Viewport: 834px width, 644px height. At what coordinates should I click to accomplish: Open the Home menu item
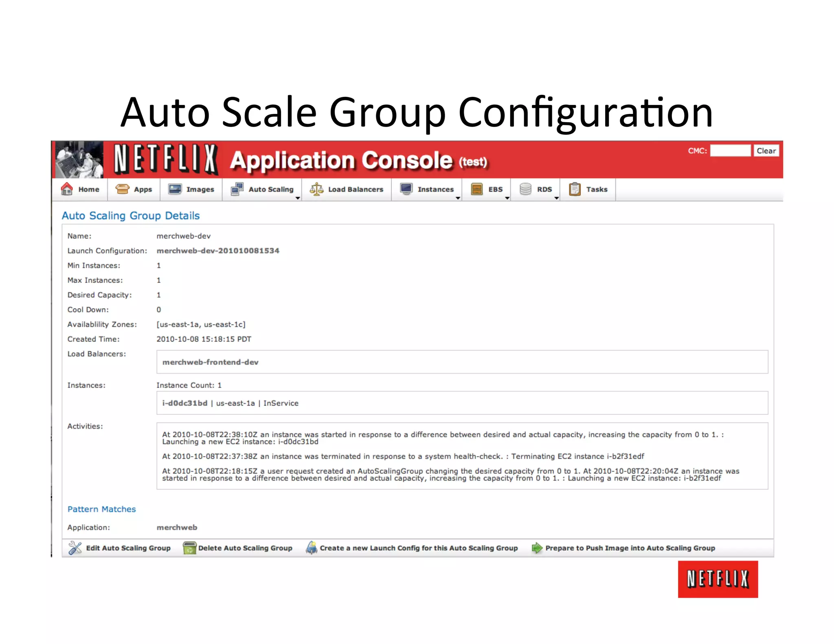tap(80, 189)
